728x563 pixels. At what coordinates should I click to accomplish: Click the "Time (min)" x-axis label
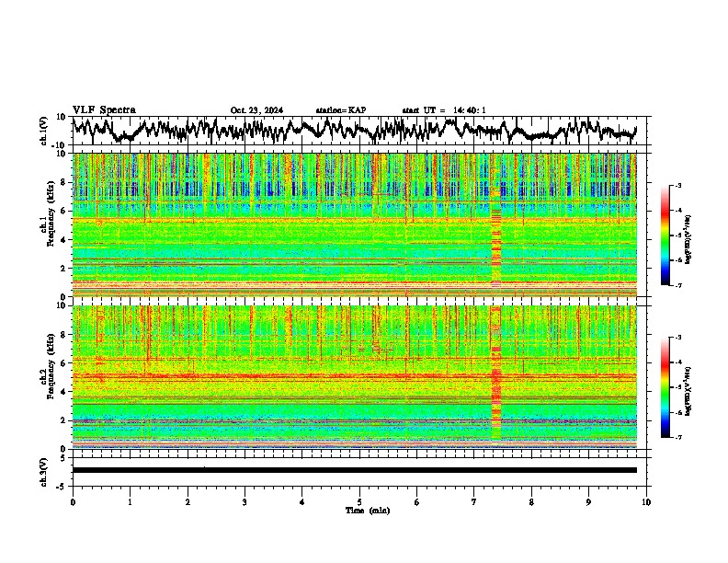pyautogui.click(x=368, y=511)
